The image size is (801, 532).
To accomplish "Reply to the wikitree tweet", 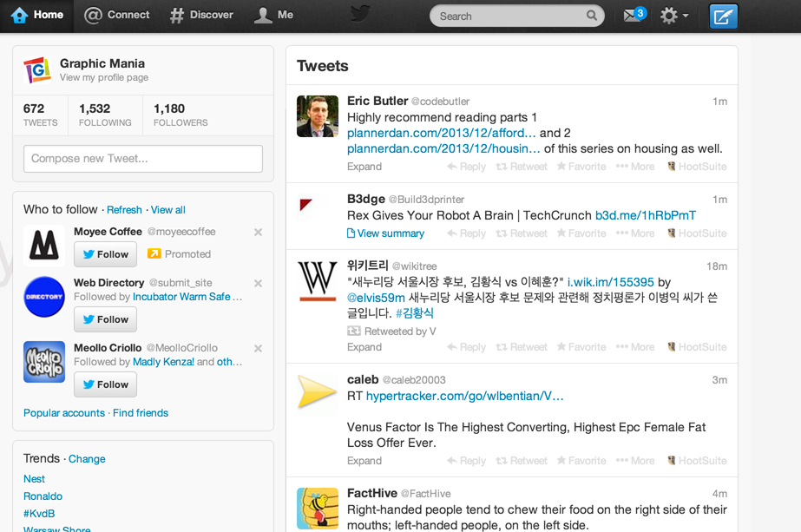I will [466, 347].
